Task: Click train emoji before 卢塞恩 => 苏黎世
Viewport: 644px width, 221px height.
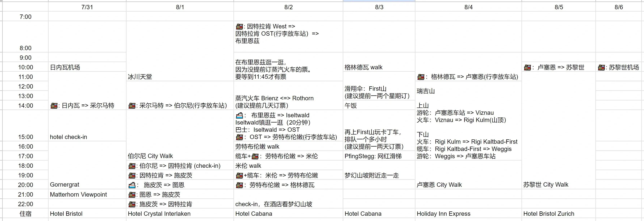Action: tap(527, 68)
